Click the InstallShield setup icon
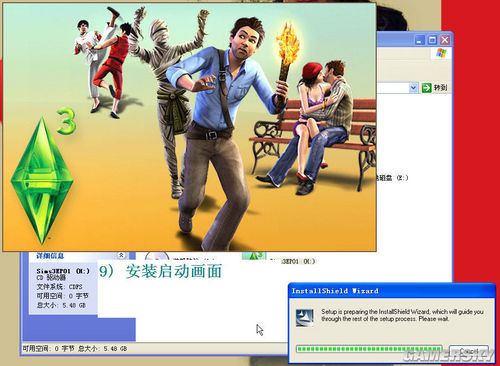Image resolution: width=500 pixels, height=366 pixels. 305,317
